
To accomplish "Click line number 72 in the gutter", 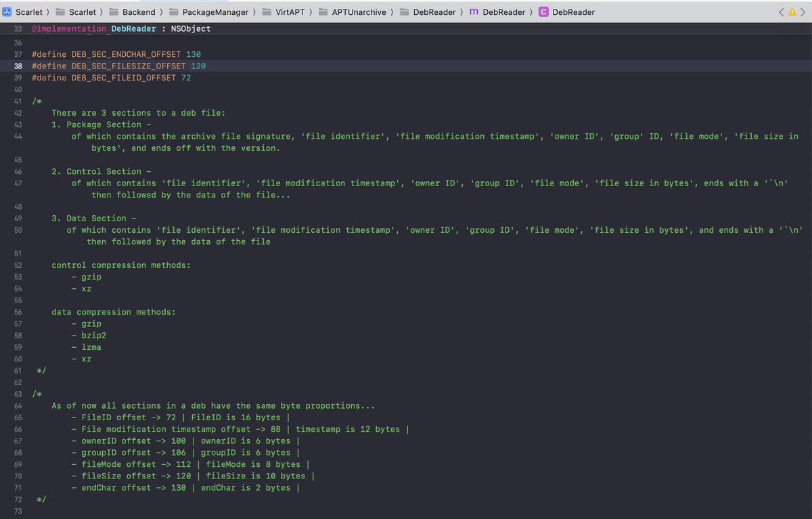I will [18, 499].
